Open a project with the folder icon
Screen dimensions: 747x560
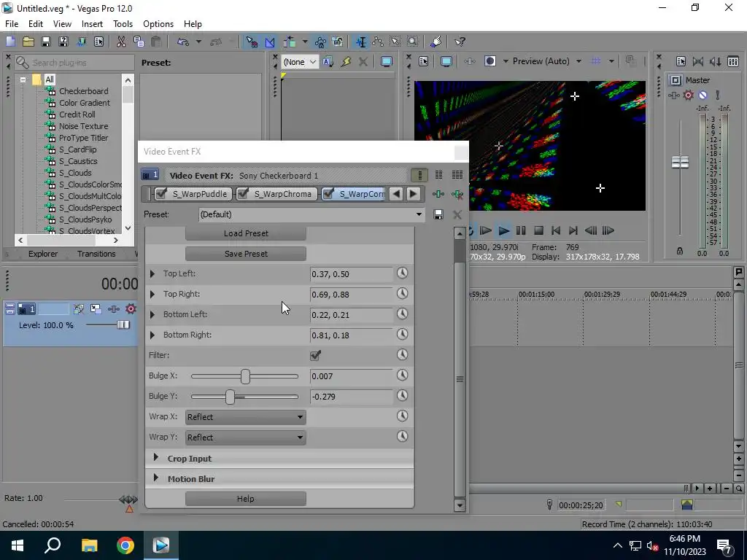coord(28,42)
